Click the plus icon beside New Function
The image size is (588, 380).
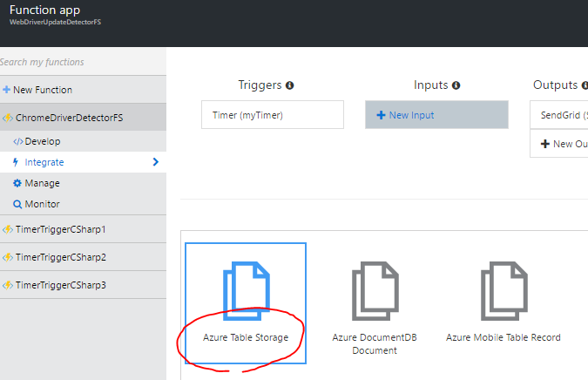(x=6, y=90)
